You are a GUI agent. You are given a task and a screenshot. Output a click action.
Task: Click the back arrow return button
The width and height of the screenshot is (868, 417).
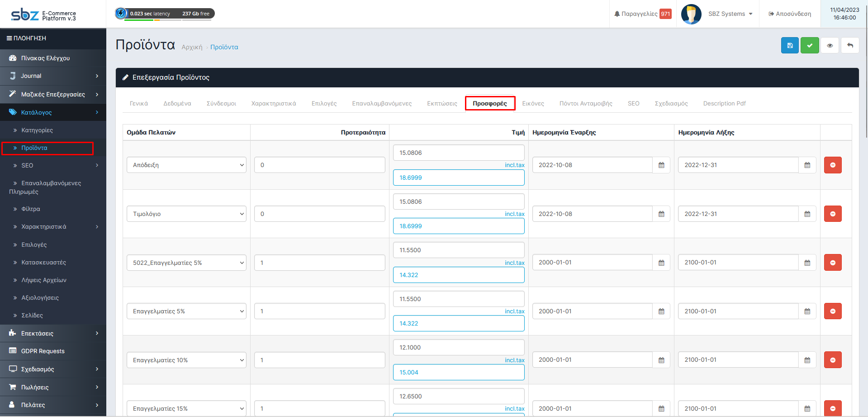[x=849, y=45]
